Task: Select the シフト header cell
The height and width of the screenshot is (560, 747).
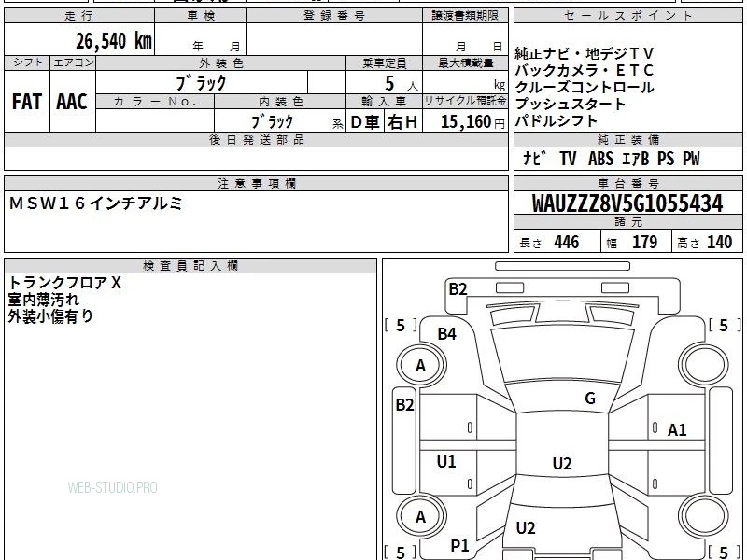Action: 27,63
